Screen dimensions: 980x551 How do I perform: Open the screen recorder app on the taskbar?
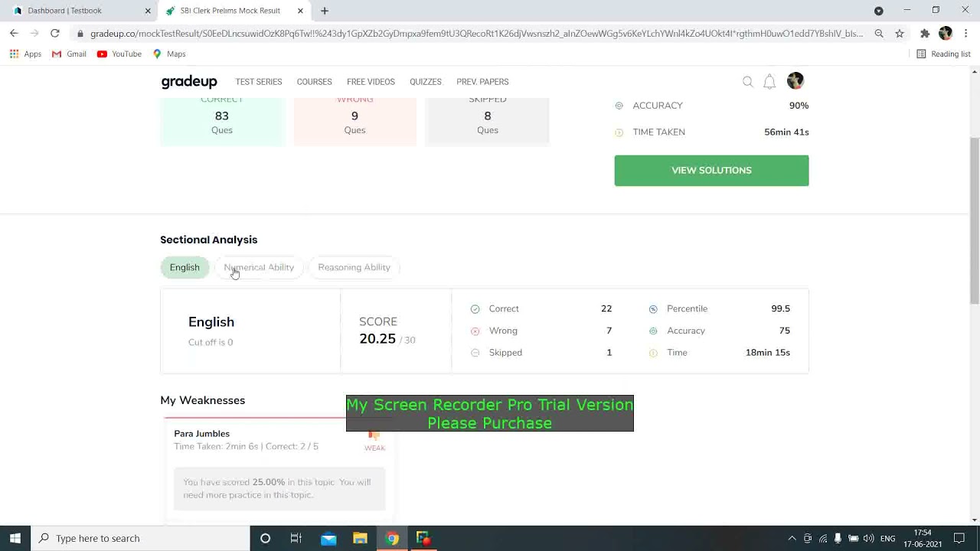point(423,538)
